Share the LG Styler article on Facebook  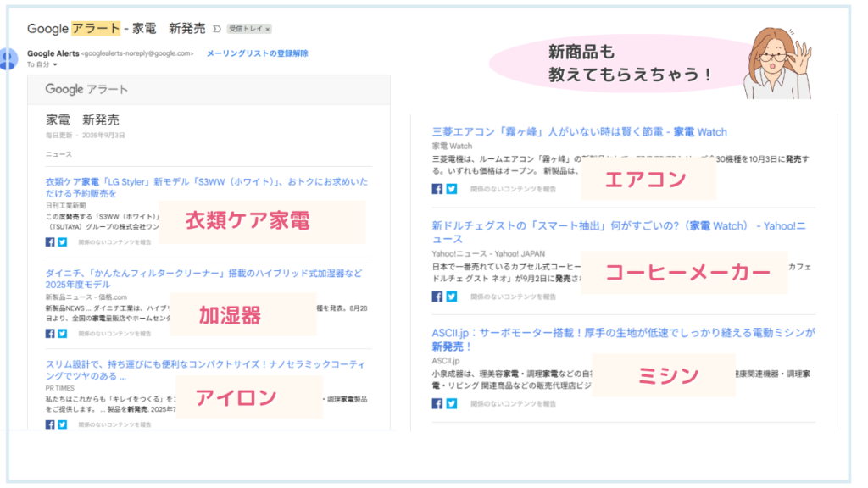click(x=50, y=241)
